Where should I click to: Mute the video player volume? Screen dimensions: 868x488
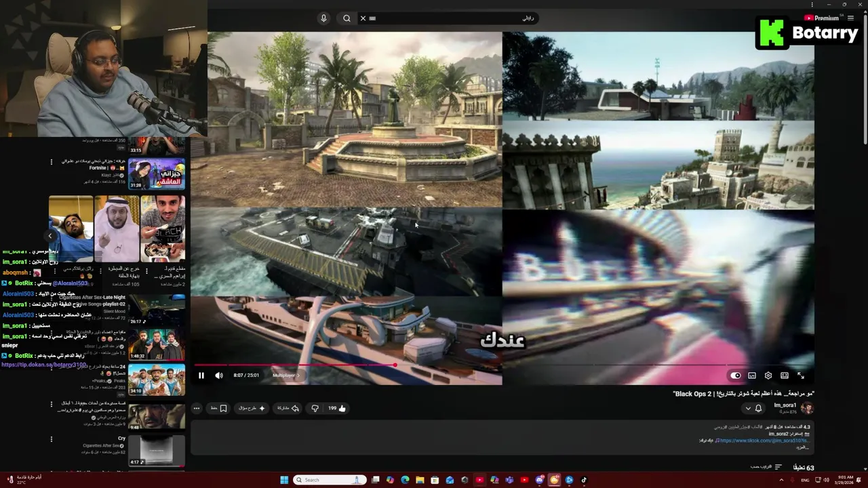coord(219,375)
